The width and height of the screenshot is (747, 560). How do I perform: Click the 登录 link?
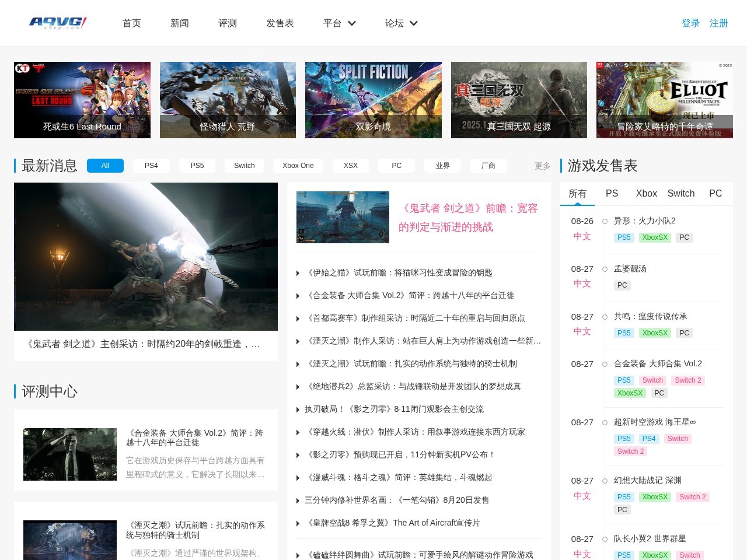691,23
